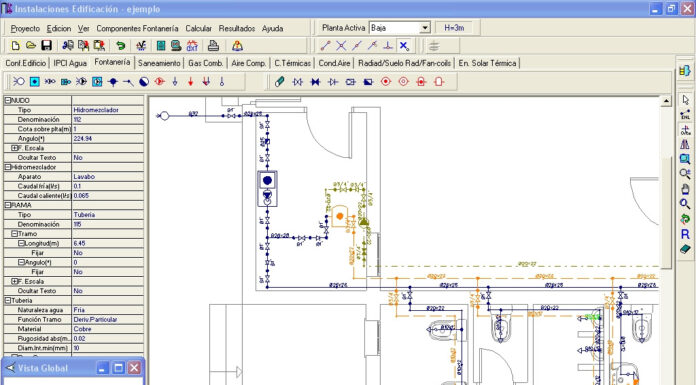Open the Edicion menu
Viewport: 696px width, 385px height.
59,28
